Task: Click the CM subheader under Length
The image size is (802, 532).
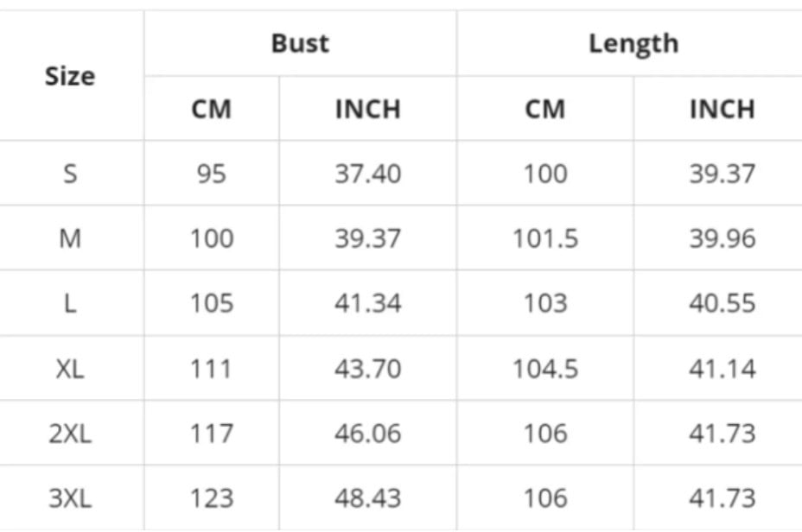Action: click(545, 109)
